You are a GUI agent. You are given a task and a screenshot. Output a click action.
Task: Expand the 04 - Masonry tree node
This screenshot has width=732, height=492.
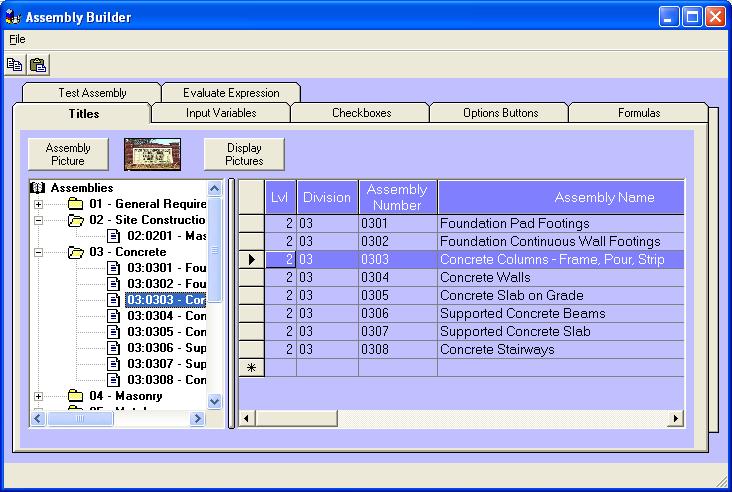click(x=39, y=396)
